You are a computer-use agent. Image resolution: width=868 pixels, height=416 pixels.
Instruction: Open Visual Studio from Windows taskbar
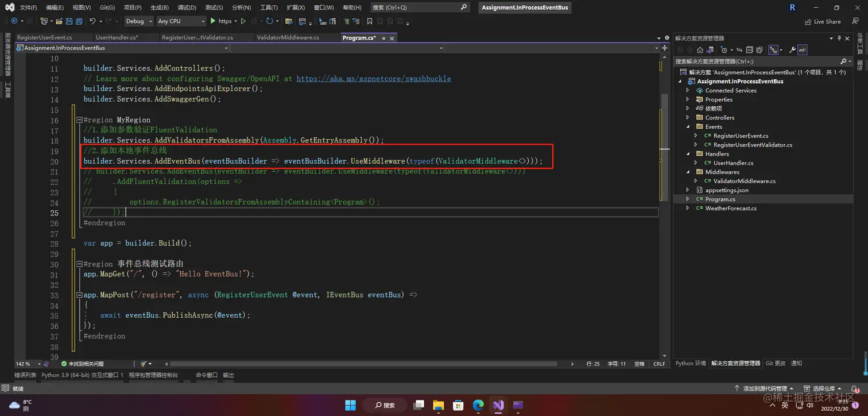(498, 405)
